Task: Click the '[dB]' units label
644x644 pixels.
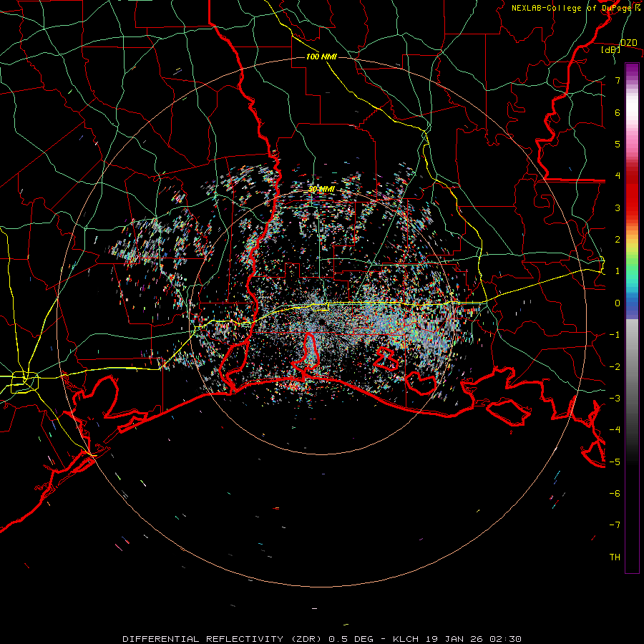Action: (x=611, y=50)
